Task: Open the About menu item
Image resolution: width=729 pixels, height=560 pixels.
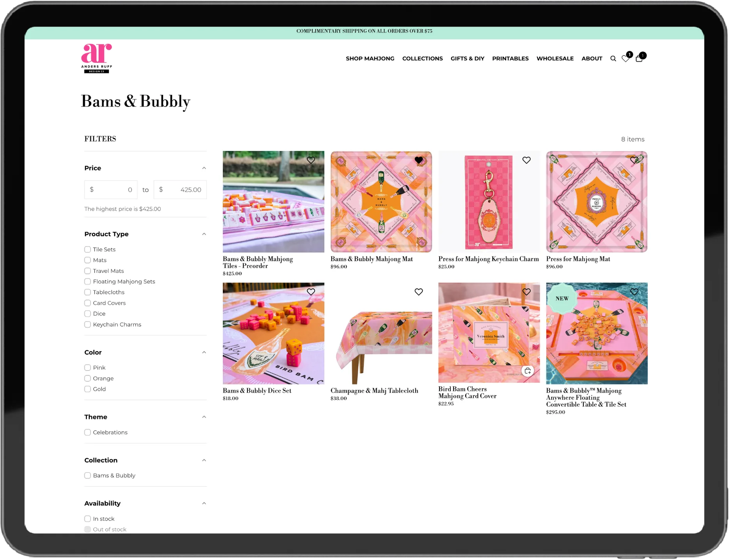Action: (592, 59)
